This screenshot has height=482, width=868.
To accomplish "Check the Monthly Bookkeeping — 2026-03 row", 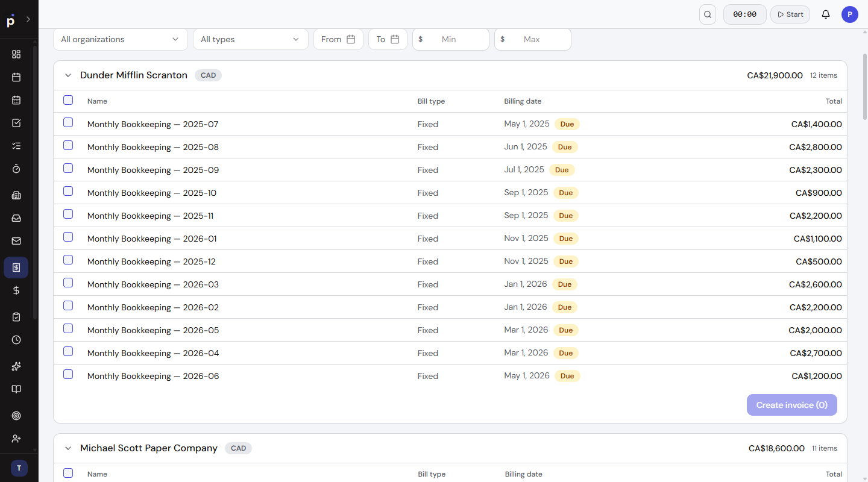I will (68, 283).
